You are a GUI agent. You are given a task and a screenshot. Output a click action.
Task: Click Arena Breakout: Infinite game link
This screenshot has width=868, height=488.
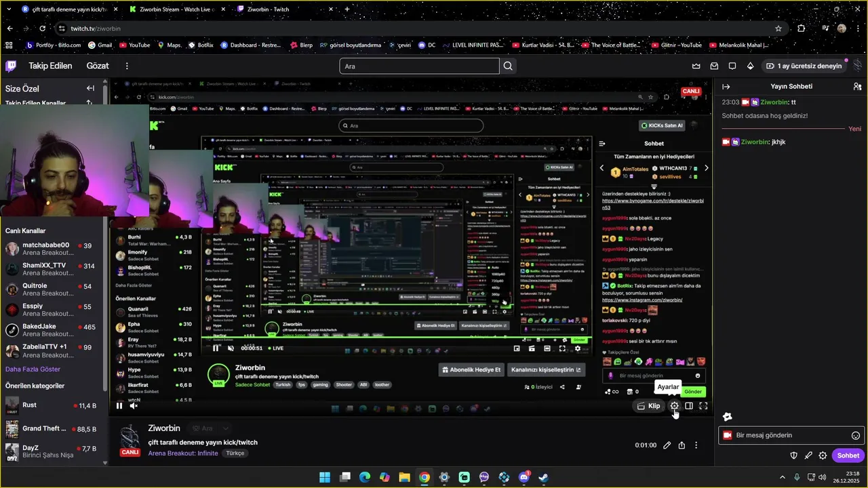point(183,453)
